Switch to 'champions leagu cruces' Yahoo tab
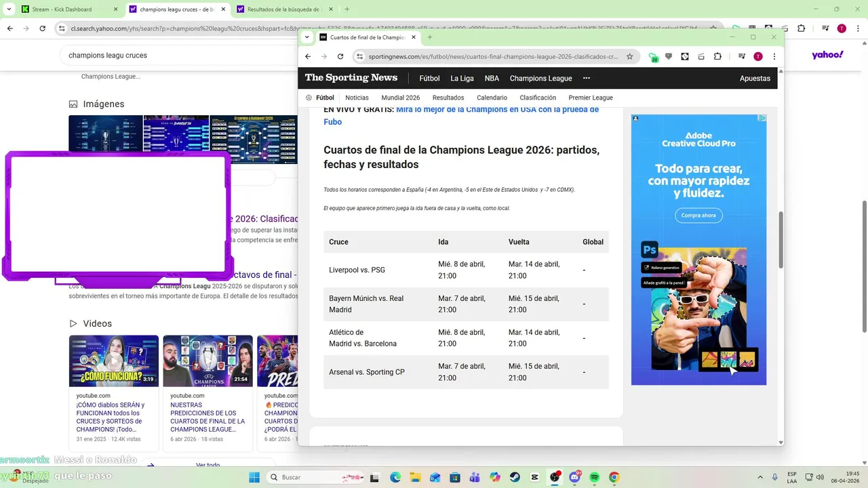Screen dimensions: 868x488 coord(176,9)
